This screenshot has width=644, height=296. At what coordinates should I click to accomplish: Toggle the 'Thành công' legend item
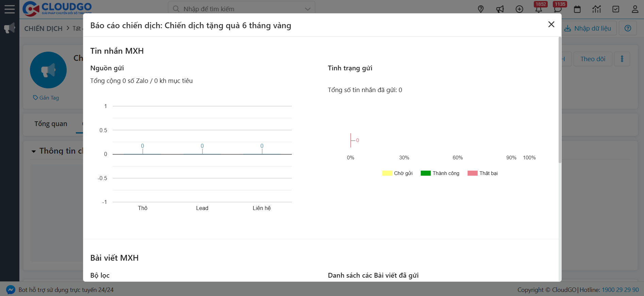[440, 173]
